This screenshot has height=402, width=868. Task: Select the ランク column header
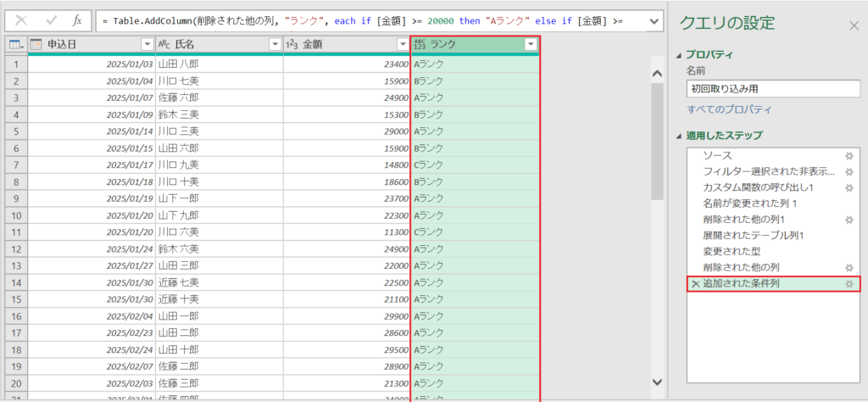(x=475, y=45)
